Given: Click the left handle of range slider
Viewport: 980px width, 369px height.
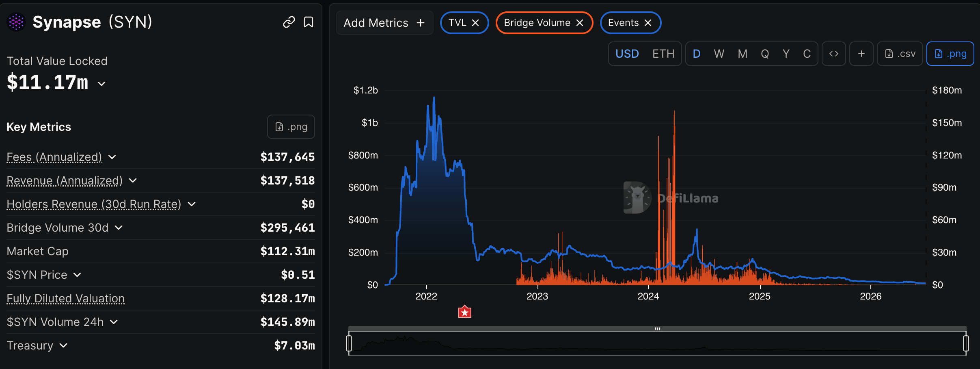Looking at the screenshot, I should pyautogui.click(x=349, y=343).
